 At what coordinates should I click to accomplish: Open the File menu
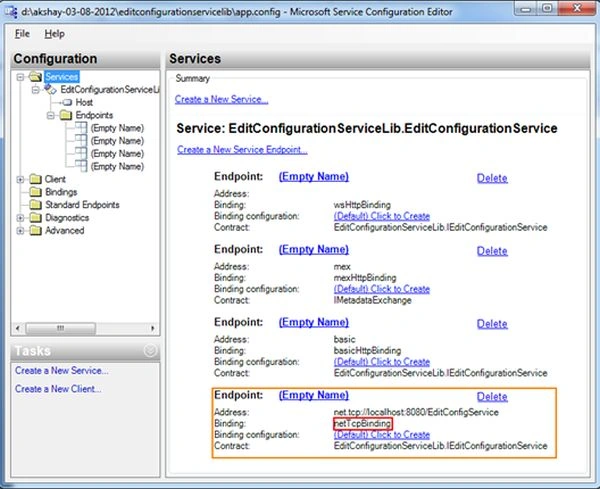click(x=22, y=34)
